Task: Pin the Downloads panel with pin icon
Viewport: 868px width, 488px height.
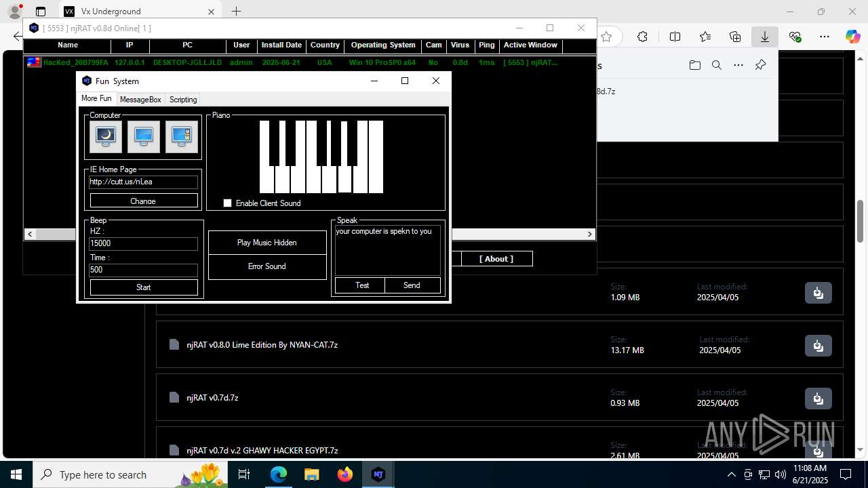Action: [760, 65]
